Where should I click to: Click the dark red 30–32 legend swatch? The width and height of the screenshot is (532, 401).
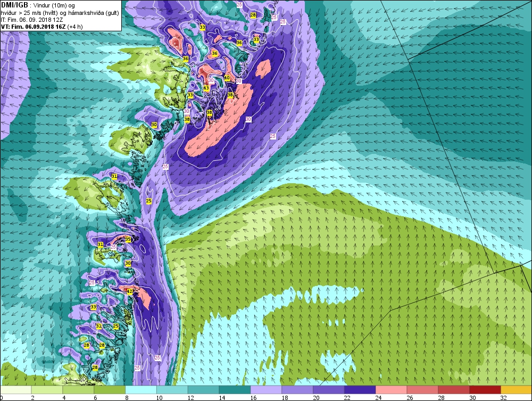pyautogui.click(x=485, y=390)
